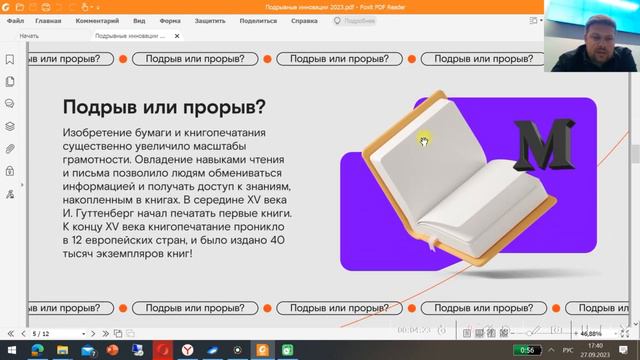Screen dimensions: 640x360
Task: Click the 0:56 recording timer in the taskbar
Action: 527,350
